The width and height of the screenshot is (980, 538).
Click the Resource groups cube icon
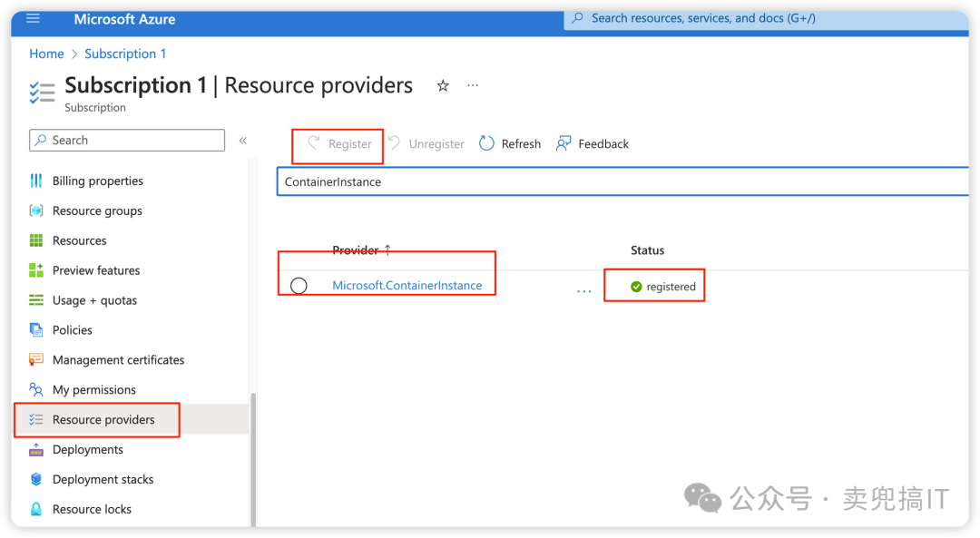[36, 210]
